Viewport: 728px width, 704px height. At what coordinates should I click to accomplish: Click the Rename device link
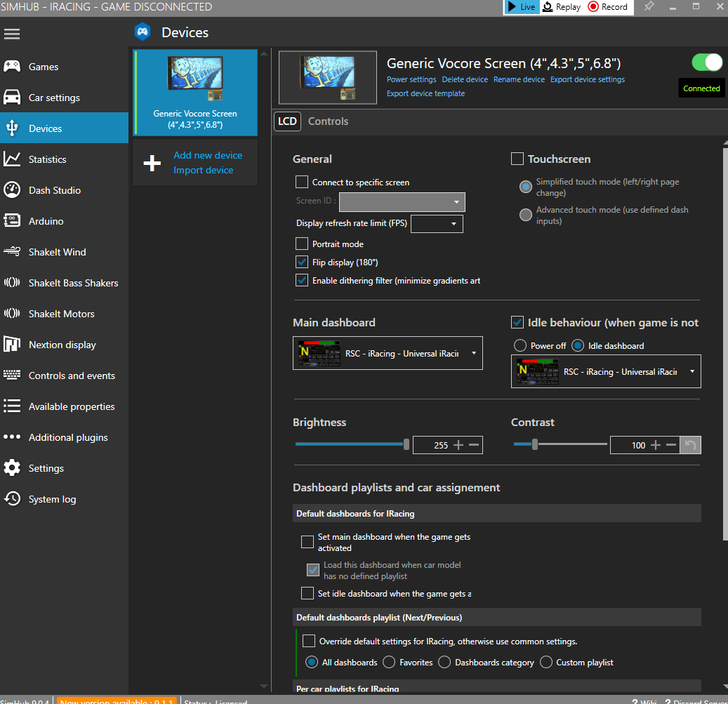pyautogui.click(x=519, y=79)
